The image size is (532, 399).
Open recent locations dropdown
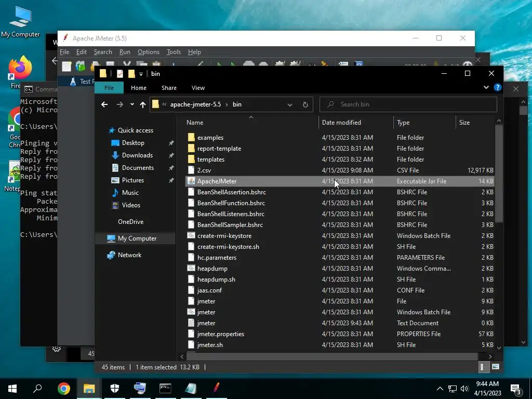(132, 104)
